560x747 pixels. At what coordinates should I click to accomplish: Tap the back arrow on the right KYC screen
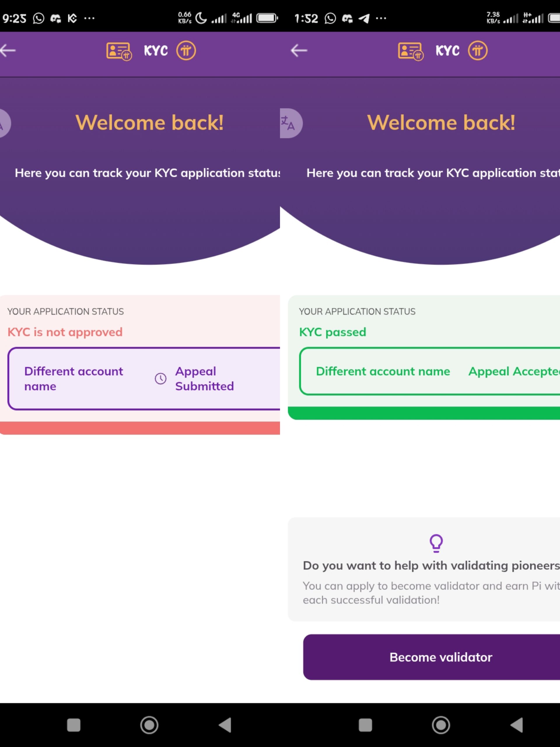299,51
